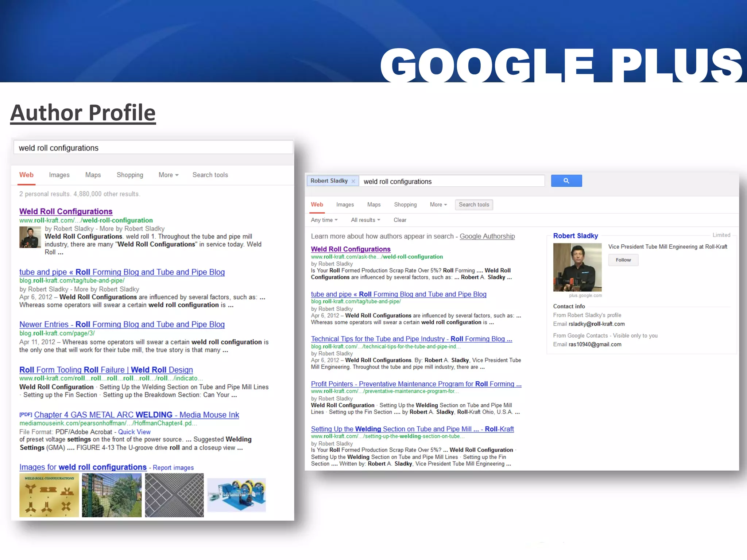
Task: Open Newer Entries Roll Forming Blog result
Action: [122, 324]
